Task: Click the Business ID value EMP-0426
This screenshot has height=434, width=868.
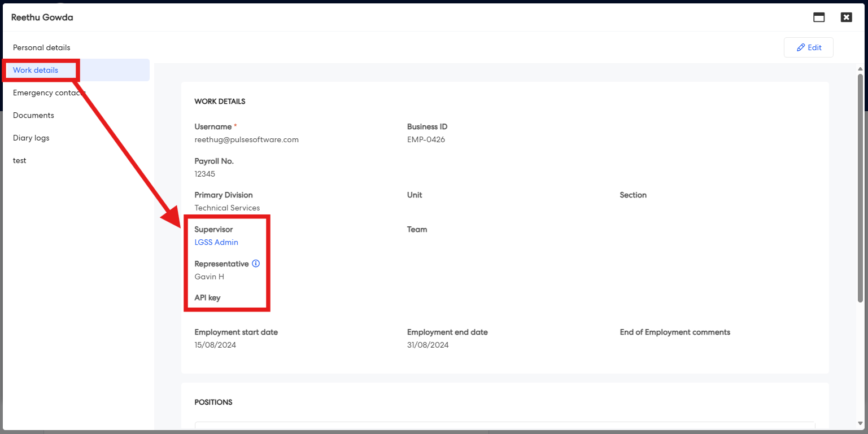Action: coord(426,139)
